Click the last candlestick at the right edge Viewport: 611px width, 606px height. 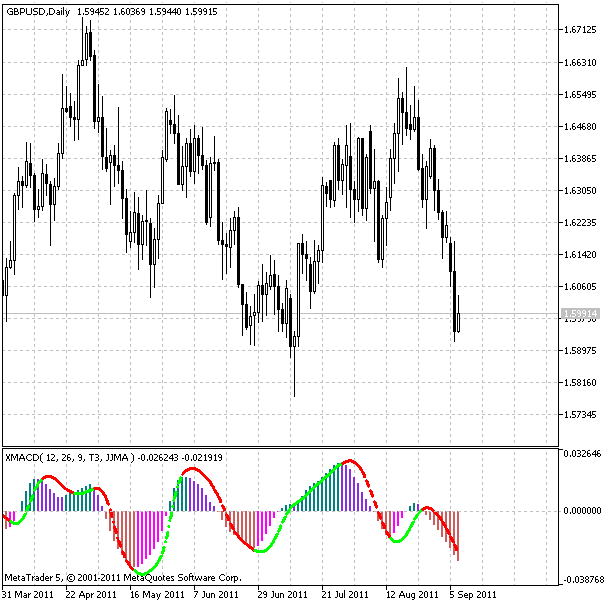coord(458,318)
